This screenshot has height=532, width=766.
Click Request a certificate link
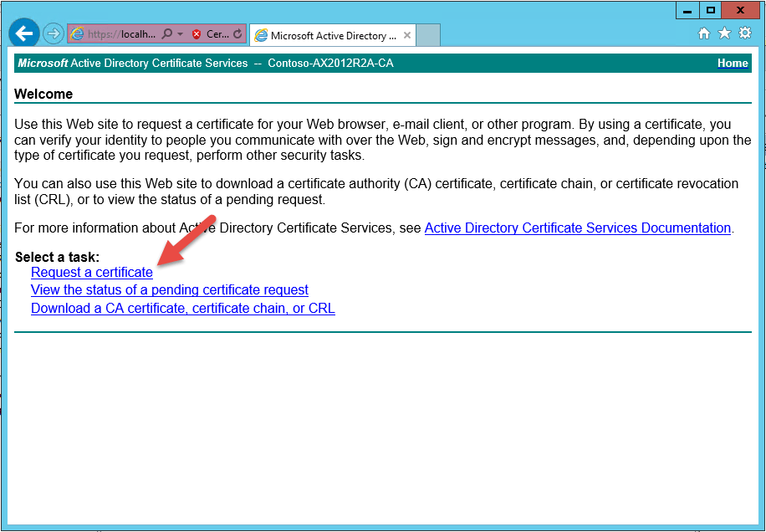(92, 272)
